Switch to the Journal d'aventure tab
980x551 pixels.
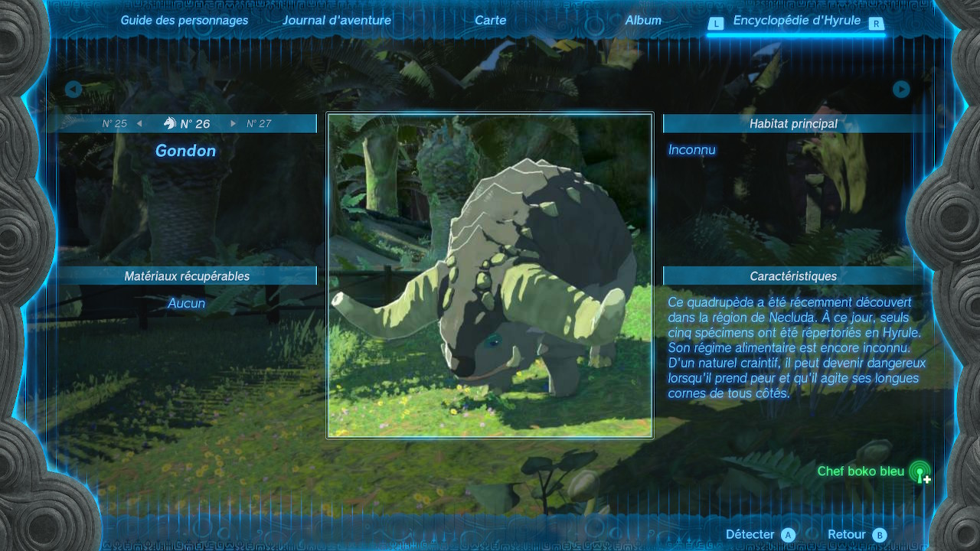(x=337, y=21)
